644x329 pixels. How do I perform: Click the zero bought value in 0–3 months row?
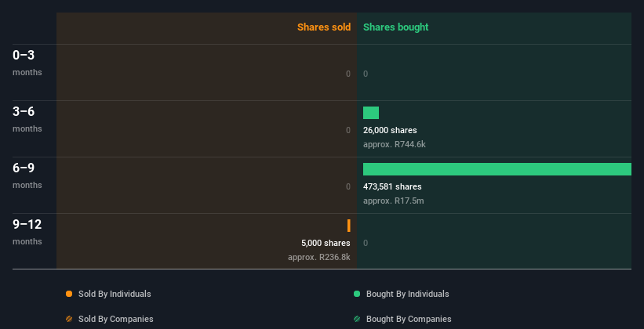(x=366, y=74)
